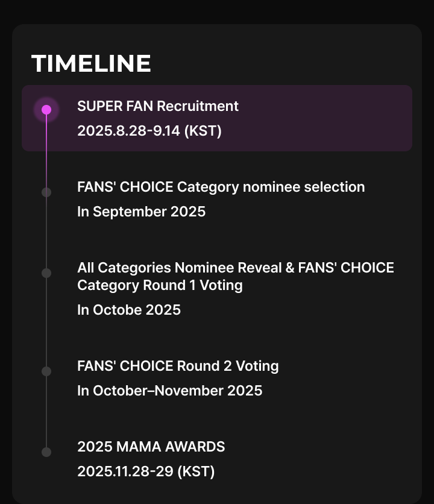Click the pink timeline connector line
434x504 pixels.
click(46, 151)
